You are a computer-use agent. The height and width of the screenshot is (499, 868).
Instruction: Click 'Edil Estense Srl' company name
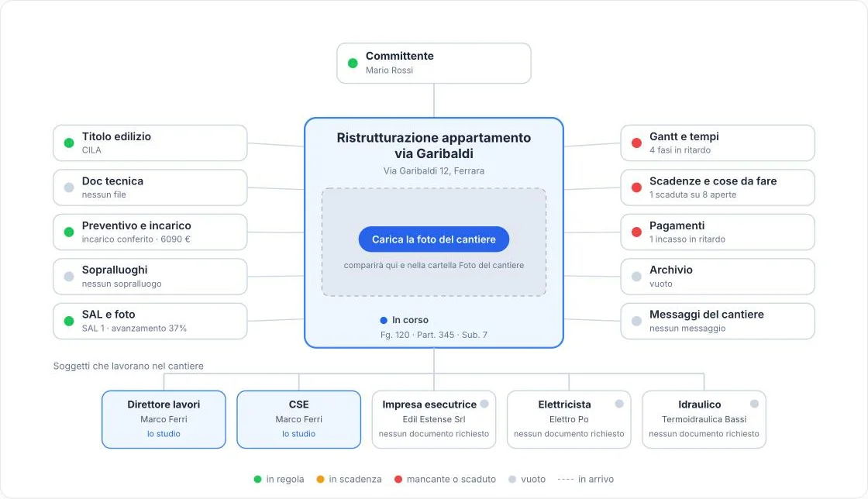pyautogui.click(x=434, y=419)
